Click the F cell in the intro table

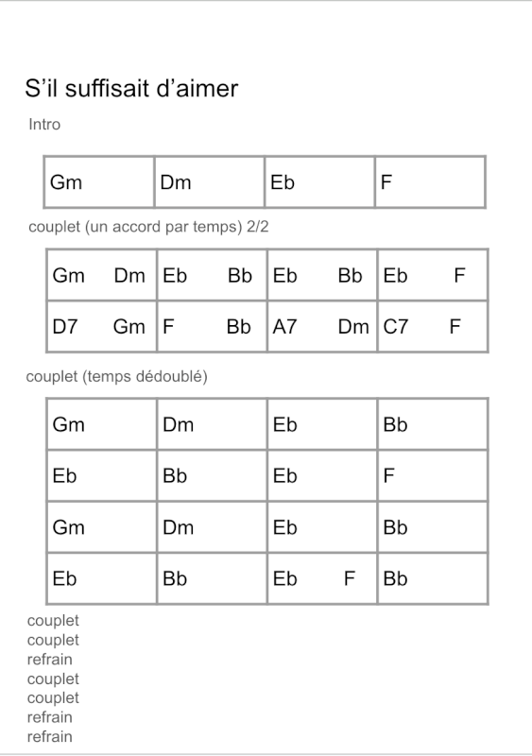coord(430,182)
